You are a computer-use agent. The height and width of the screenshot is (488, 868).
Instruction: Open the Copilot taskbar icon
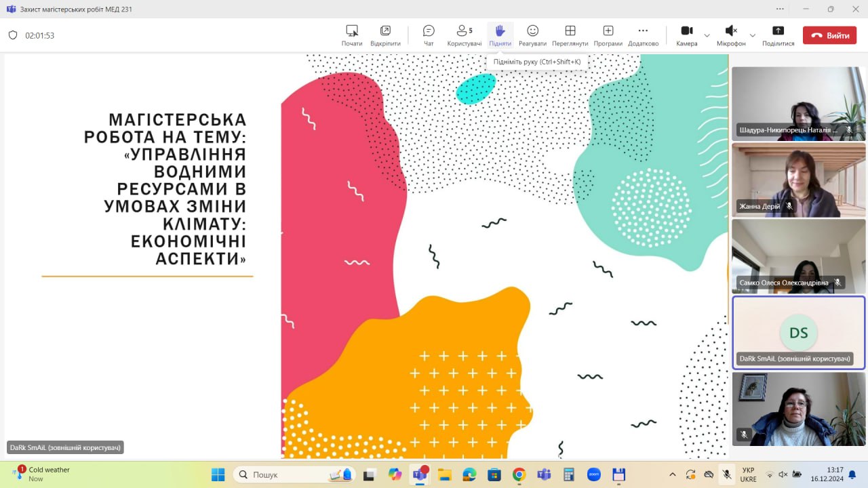pos(395,474)
